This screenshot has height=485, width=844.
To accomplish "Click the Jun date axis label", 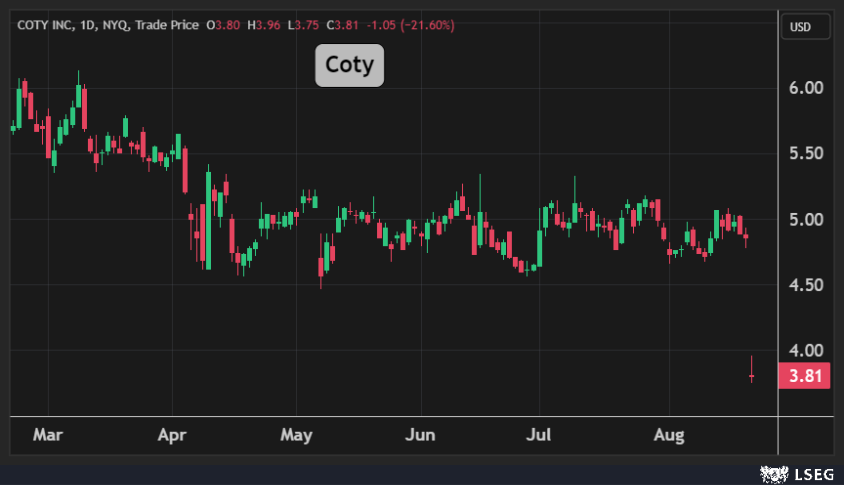I will click(421, 436).
